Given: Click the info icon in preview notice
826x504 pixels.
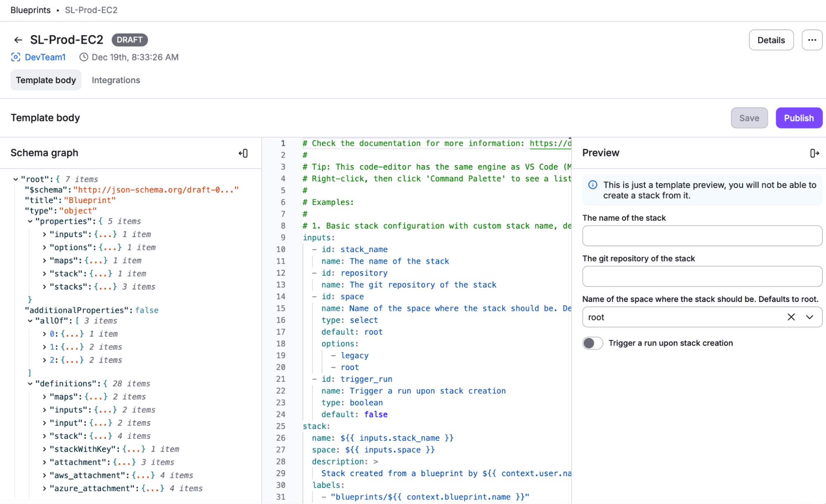Looking at the screenshot, I should [x=593, y=185].
